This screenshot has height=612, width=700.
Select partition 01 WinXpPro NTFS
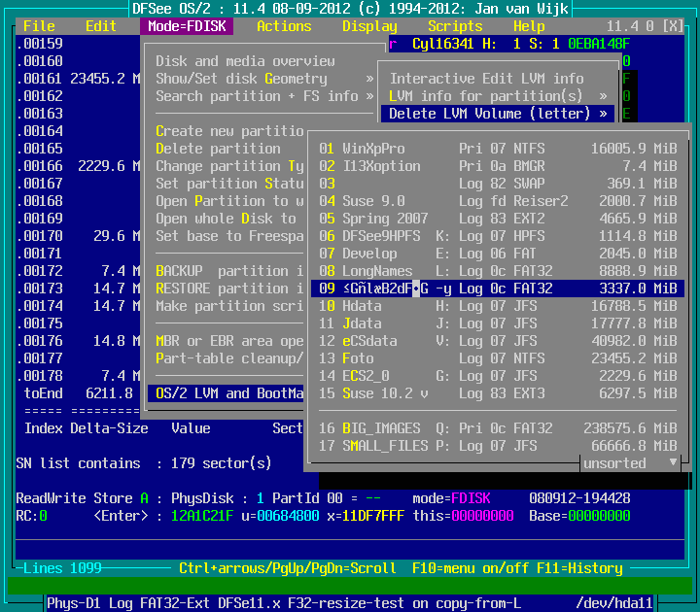[497, 149]
